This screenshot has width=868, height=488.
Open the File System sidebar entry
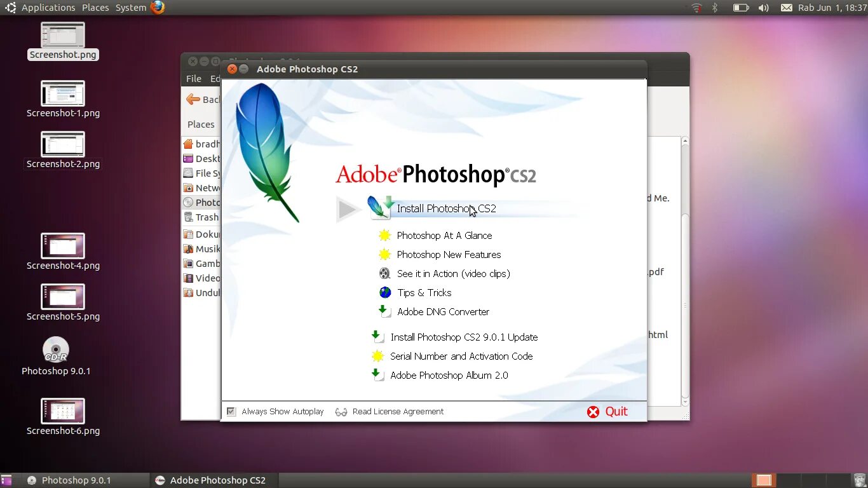(201, 173)
